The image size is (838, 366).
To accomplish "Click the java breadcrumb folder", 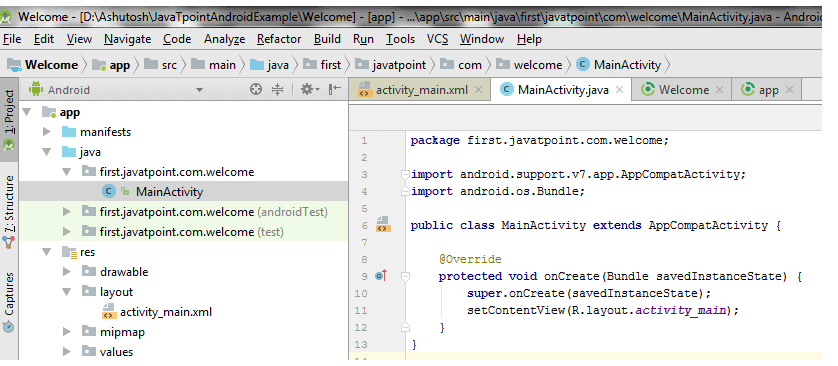I will tap(270, 65).
